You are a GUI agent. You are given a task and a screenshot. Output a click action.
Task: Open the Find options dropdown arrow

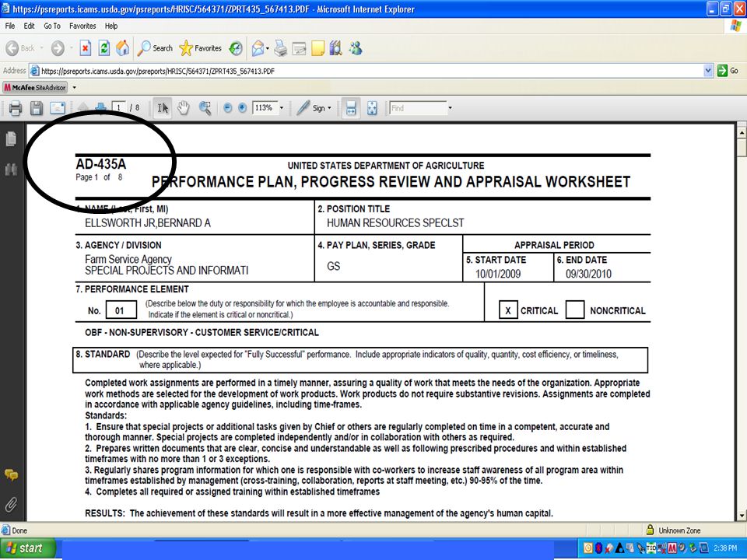coord(450,108)
